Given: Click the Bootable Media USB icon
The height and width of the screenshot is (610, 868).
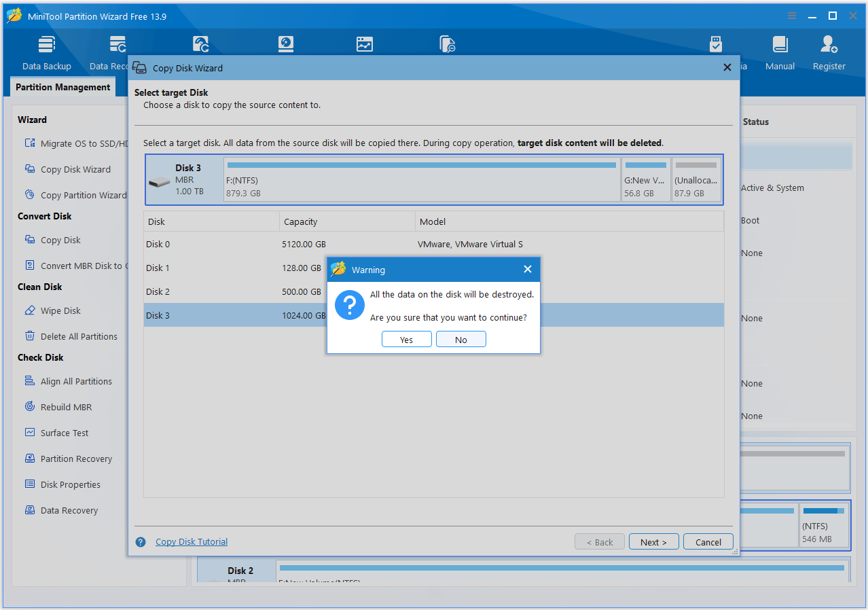Looking at the screenshot, I should pyautogui.click(x=716, y=45).
